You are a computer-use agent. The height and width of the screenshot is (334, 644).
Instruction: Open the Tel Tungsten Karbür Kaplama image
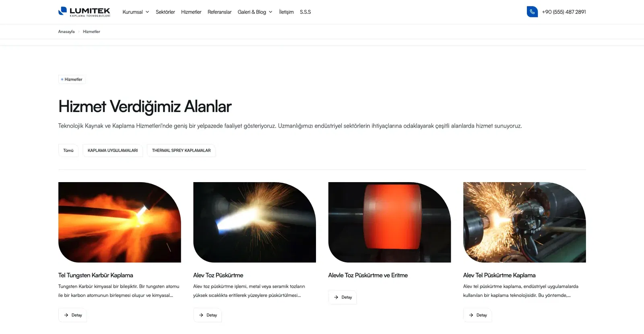tap(120, 222)
